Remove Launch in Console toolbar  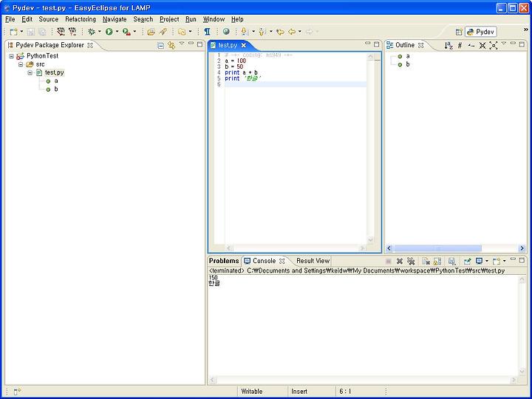point(400,261)
